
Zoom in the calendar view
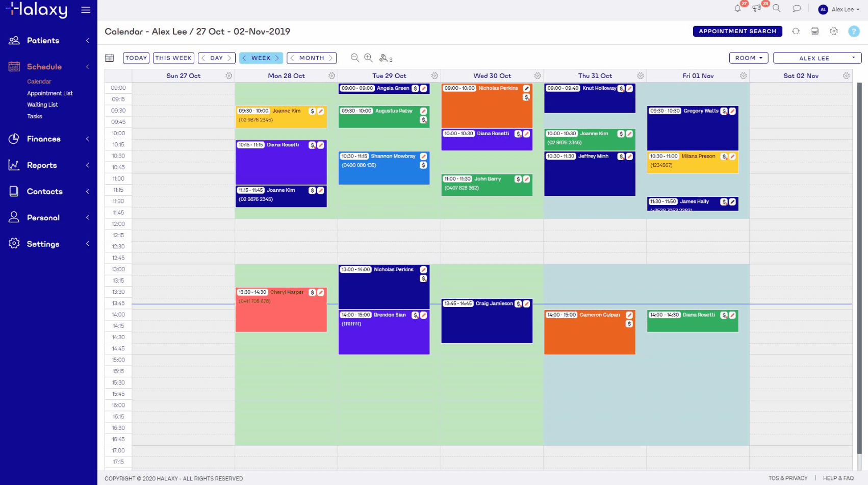[x=368, y=58]
